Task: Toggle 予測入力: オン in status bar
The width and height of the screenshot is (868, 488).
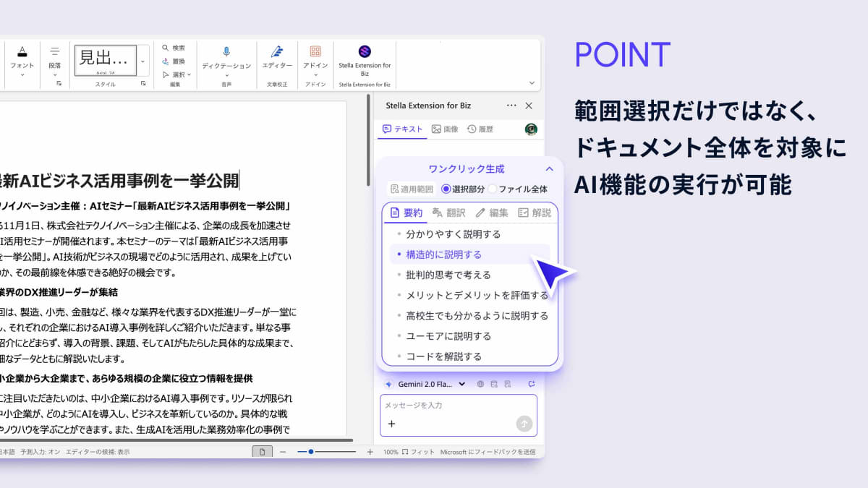Action: pyautogui.click(x=40, y=452)
